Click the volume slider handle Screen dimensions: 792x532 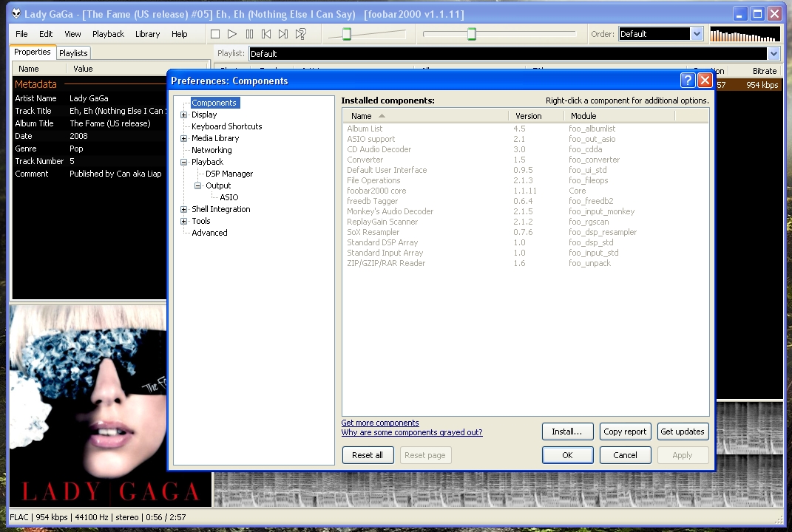(x=346, y=34)
